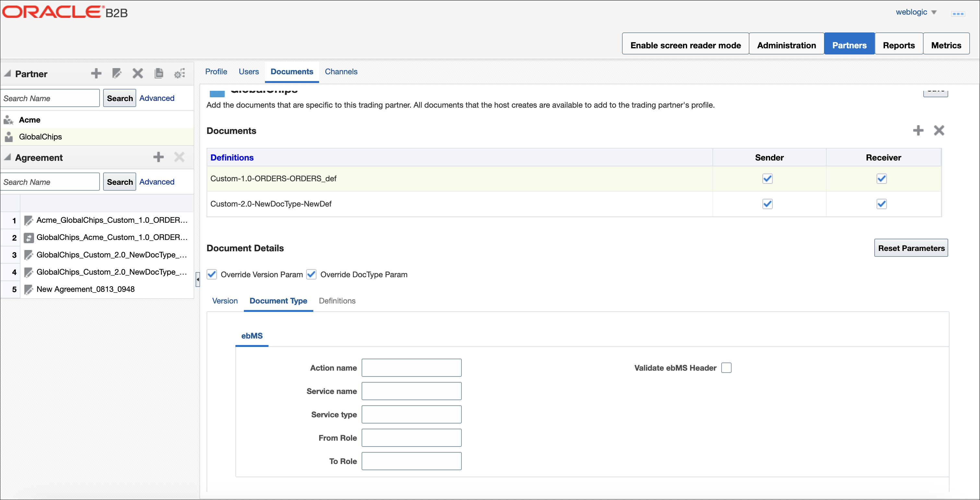The width and height of the screenshot is (980, 500).
Task: Click icon of New Agreement_0813_0948
Action: click(29, 289)
